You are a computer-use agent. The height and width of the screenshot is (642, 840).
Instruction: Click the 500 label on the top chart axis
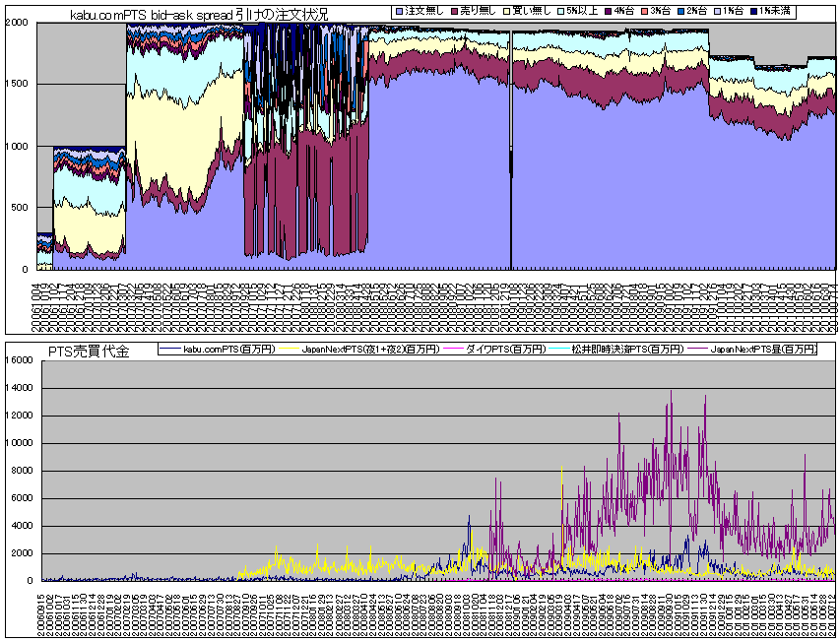click(20, 208)
